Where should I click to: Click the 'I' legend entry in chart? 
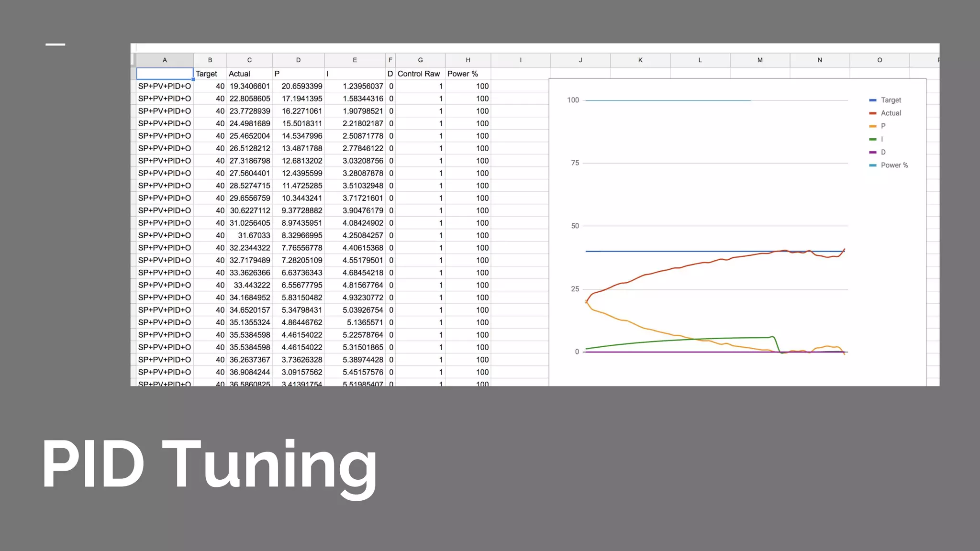[x=876, y=139]
